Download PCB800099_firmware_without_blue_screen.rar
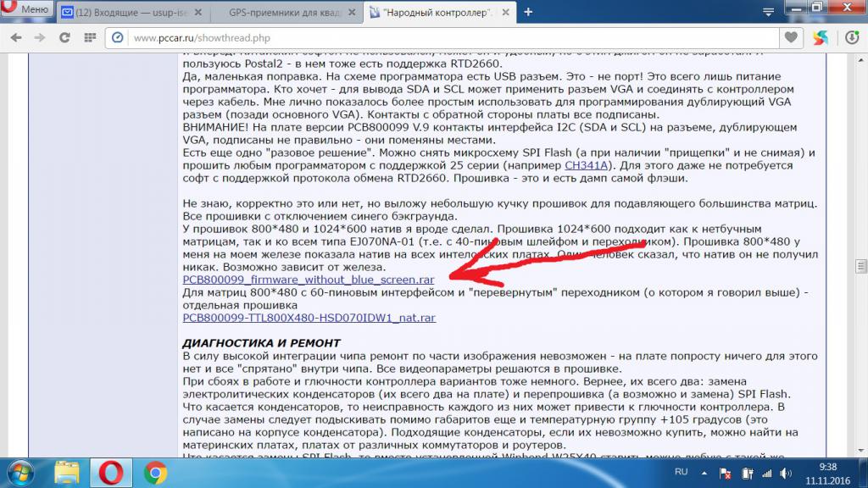The width and height of the screenshot is (868, 488). (309, 280)
